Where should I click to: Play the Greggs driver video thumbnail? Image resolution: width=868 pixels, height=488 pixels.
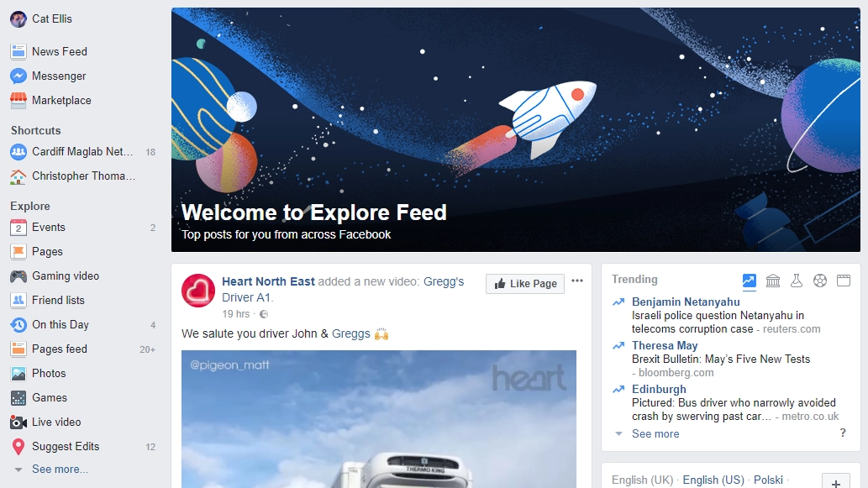(379, 419)
